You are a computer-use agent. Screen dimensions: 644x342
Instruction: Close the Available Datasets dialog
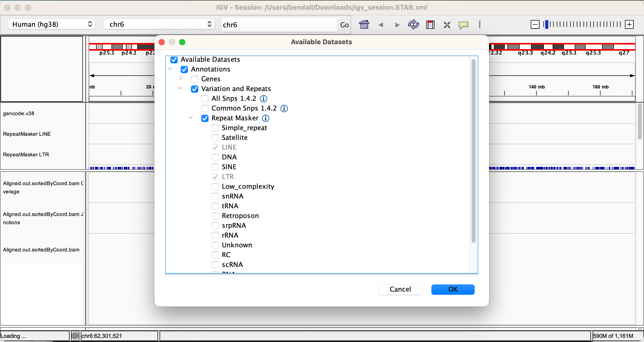[x=162, y=42]
